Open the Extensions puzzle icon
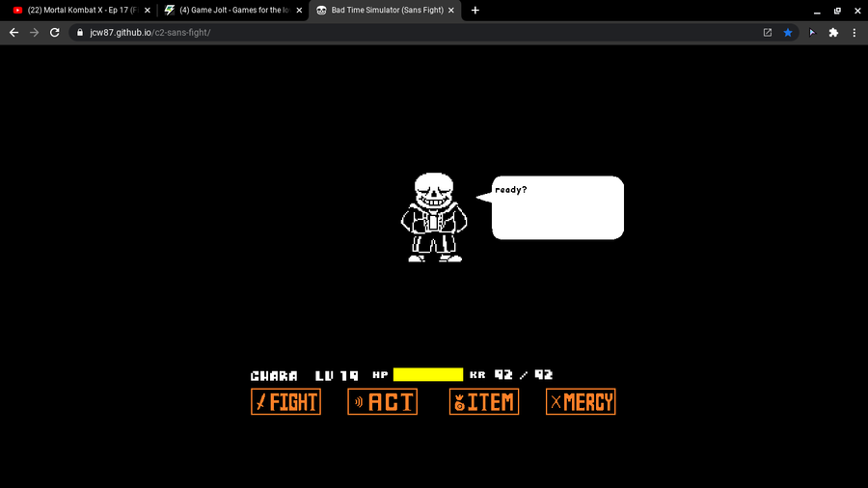This screenshot has width=868, height=488. pos(833,33)
